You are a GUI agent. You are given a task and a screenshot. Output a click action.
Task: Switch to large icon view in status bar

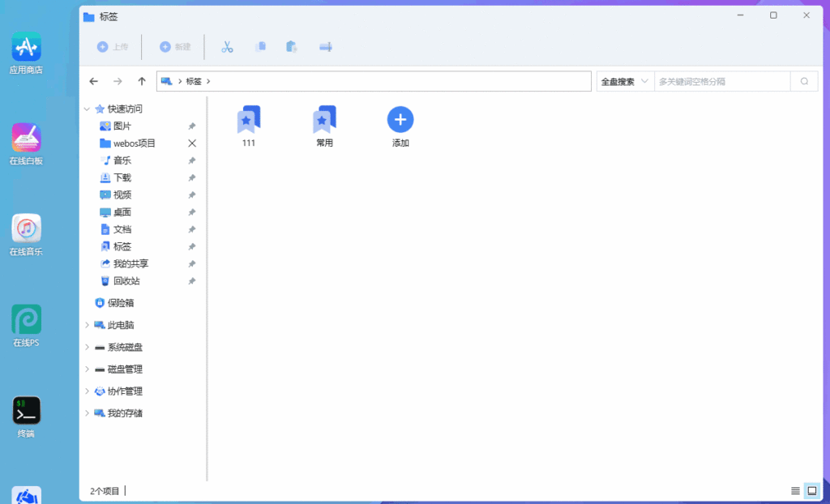click(x=811, y=491)
